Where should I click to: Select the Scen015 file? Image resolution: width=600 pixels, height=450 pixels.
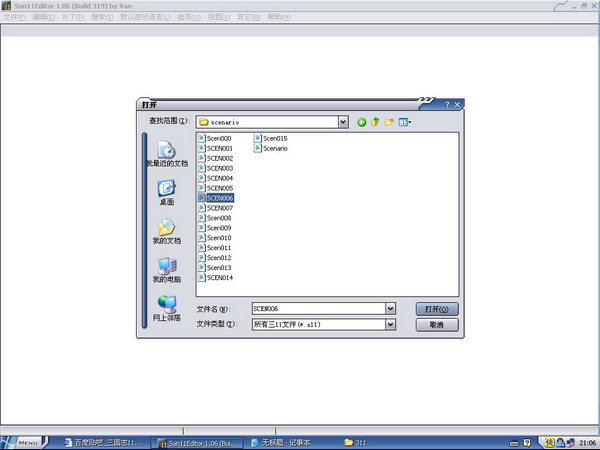click(272, 138)
